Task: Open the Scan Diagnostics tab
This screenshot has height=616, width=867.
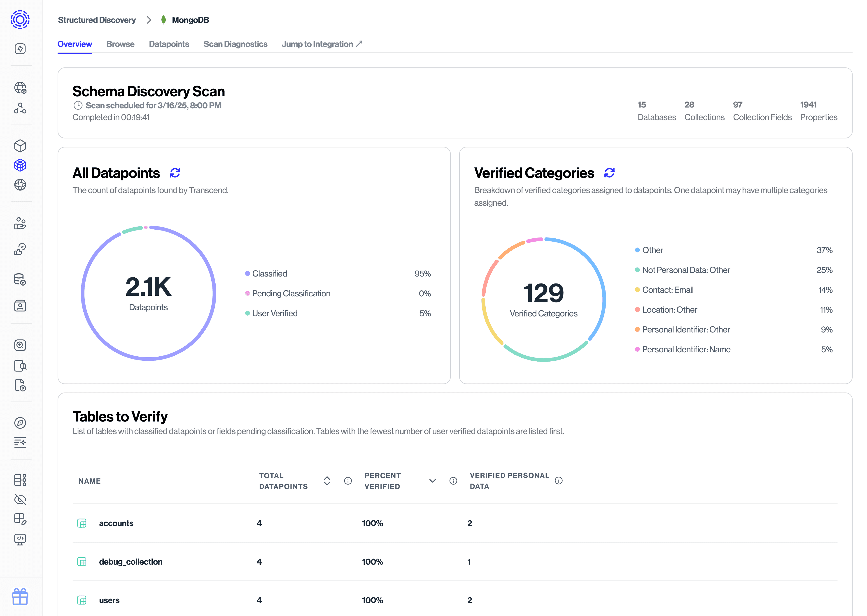Action: point(235,44)
